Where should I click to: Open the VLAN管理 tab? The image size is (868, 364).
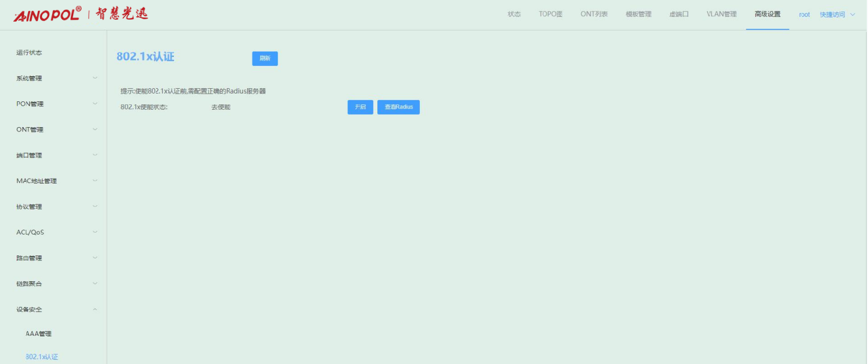(721, 14)
